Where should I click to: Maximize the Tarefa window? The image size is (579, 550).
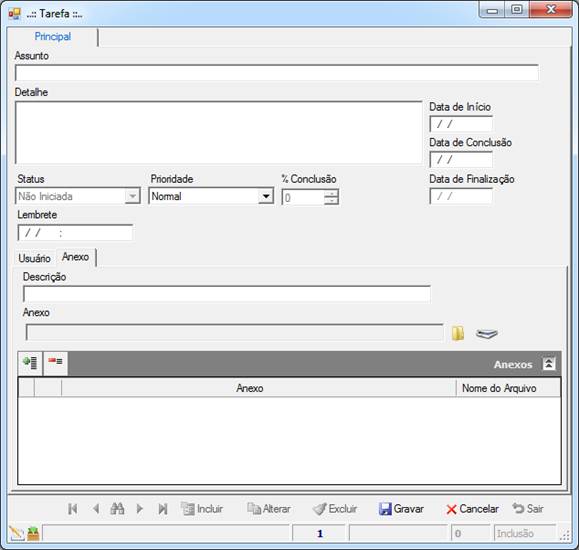coord(517,10)
